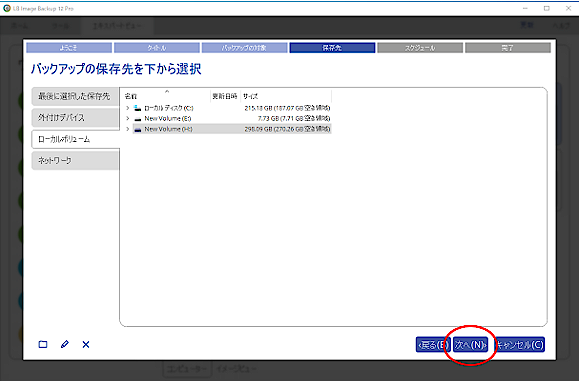Select the New Volume (H:) row name
The image size is (579, 381).
click(168, 129)
